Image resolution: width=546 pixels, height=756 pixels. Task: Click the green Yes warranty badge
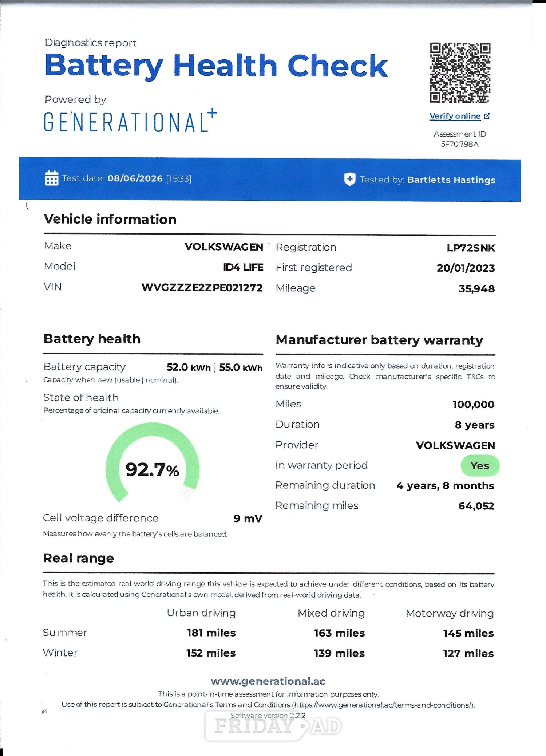pos(480,466)
